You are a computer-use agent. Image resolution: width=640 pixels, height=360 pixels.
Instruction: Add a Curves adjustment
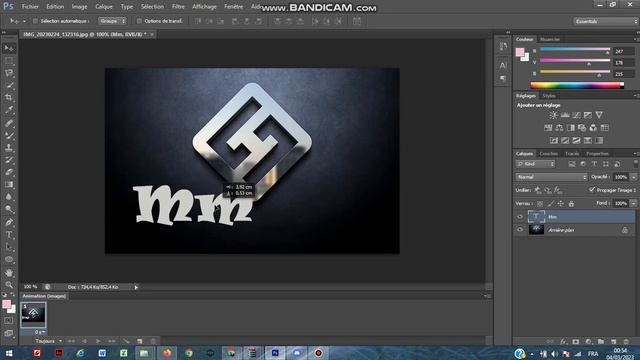coord(576,115)
